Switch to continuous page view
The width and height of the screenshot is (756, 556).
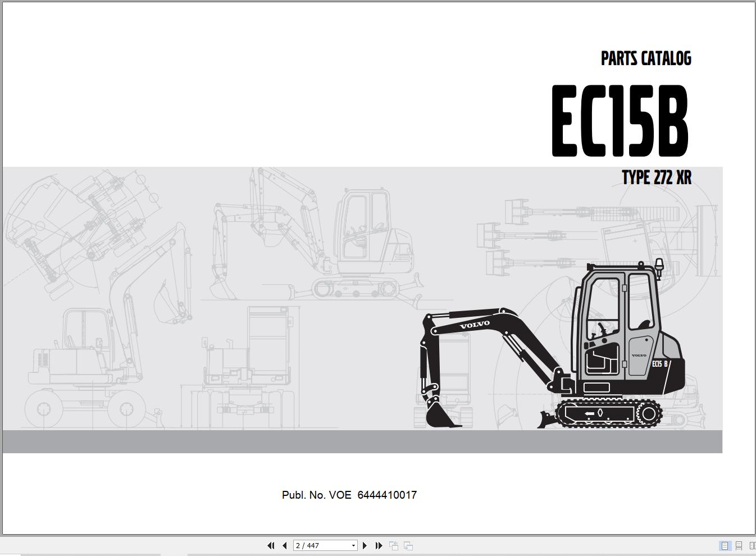[739, 545]
